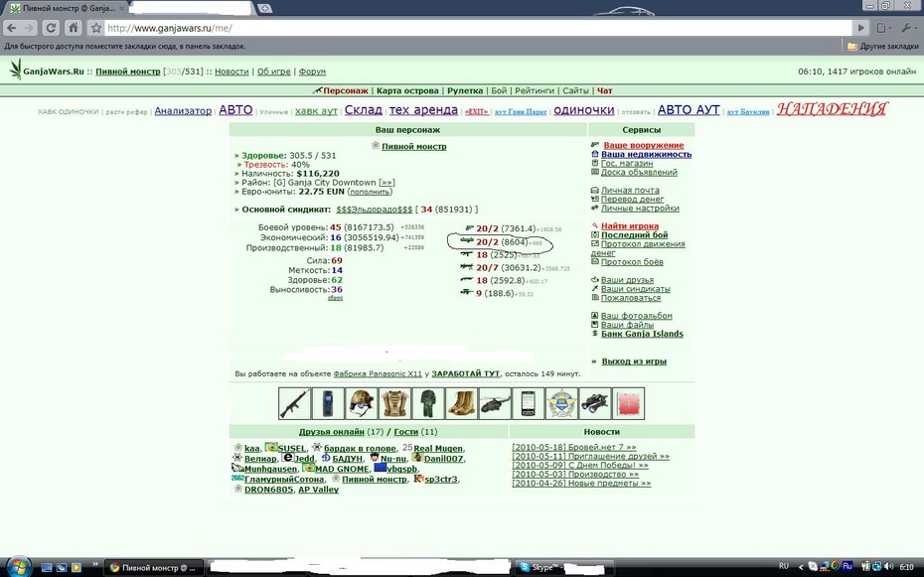Click the $$$Эльдорадо$$$ syndicate link
This screenshot has height=577, width=924.
[x=375, y=210]
